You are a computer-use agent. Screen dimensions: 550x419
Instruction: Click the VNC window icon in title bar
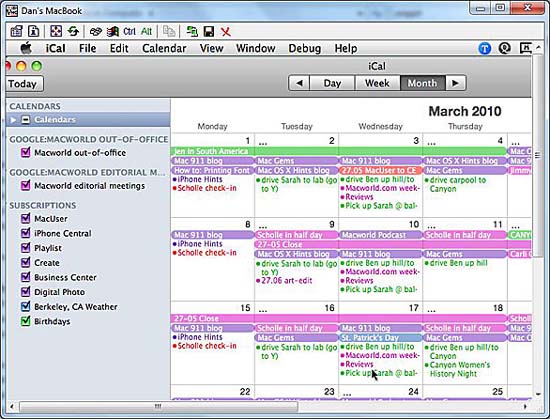[x=12, y=11]
